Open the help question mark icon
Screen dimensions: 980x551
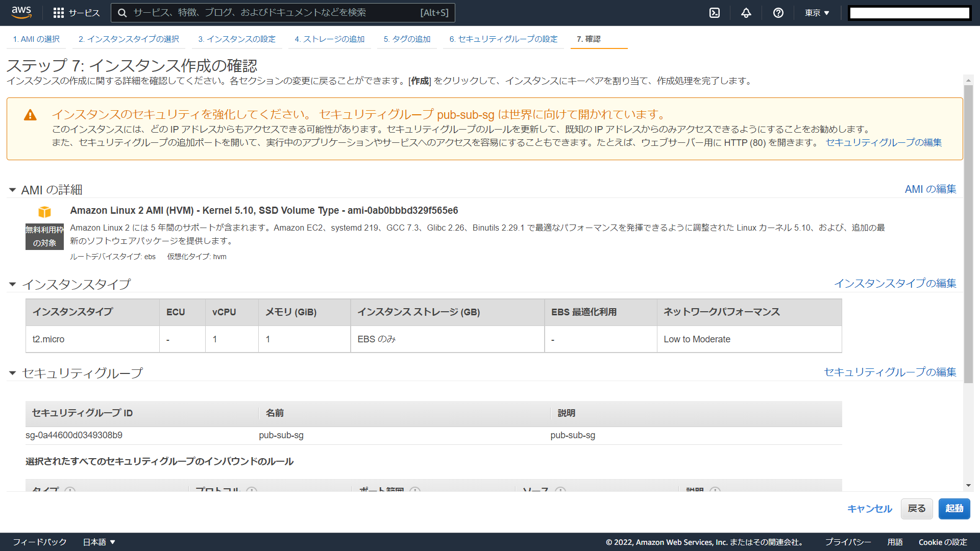tap(778, 13)
